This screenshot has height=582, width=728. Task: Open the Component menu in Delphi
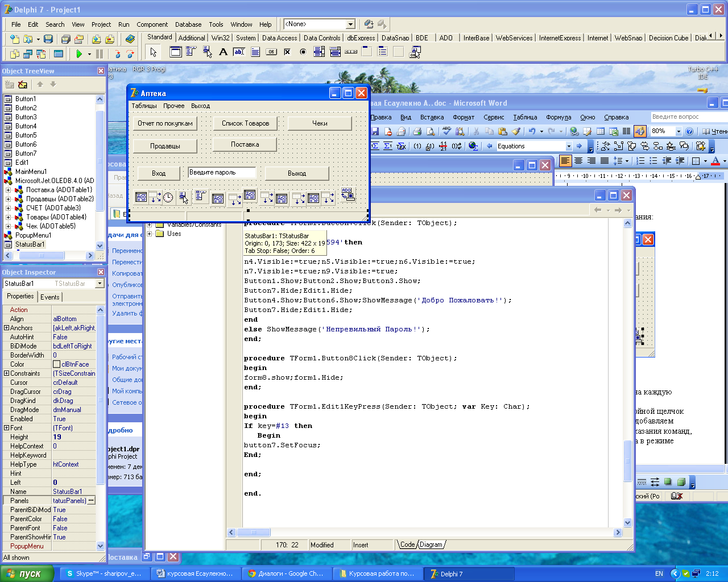(x=152, y=24)
